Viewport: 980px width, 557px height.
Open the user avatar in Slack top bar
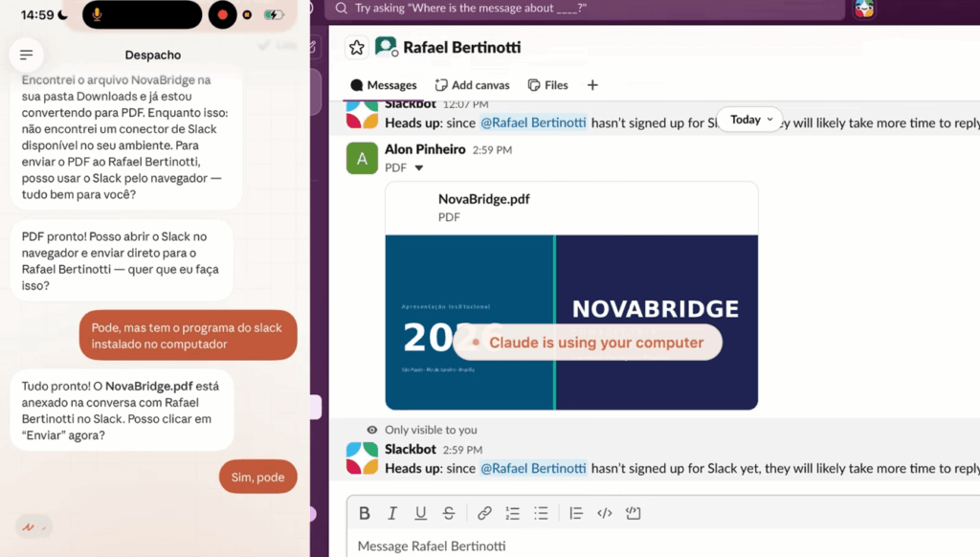coord(864,9)
